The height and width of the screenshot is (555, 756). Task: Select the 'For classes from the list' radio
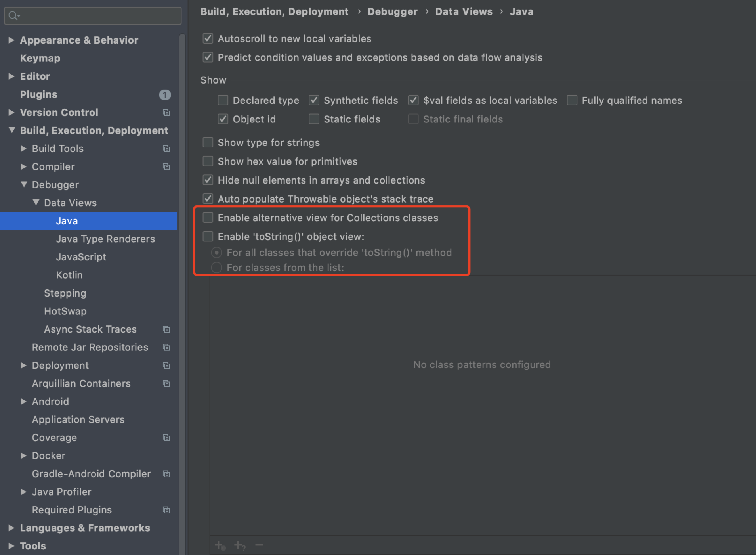tap(217, 268)
